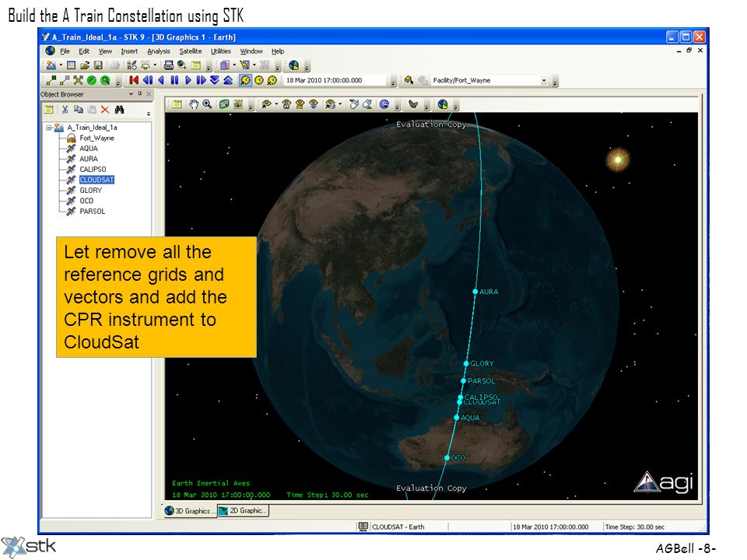Click the print icon in main toolbar
Viewport: 747px width, 560px height.
[169, 65]
